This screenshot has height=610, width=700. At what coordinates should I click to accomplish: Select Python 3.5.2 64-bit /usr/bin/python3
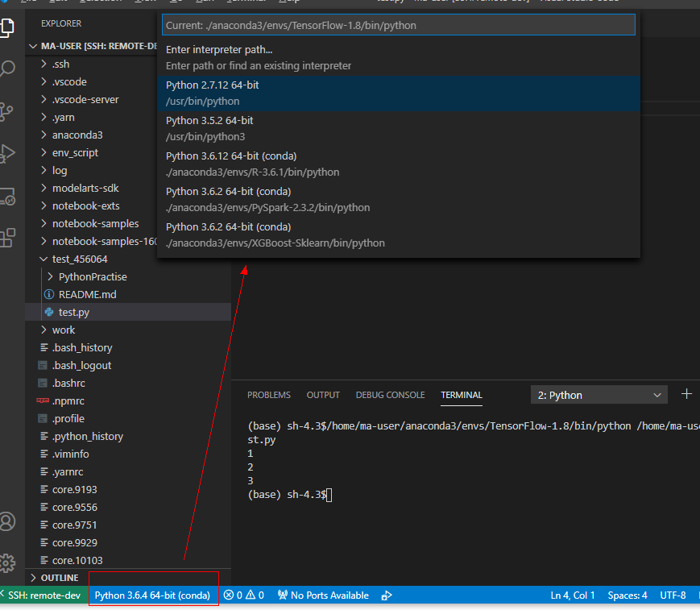398,129
